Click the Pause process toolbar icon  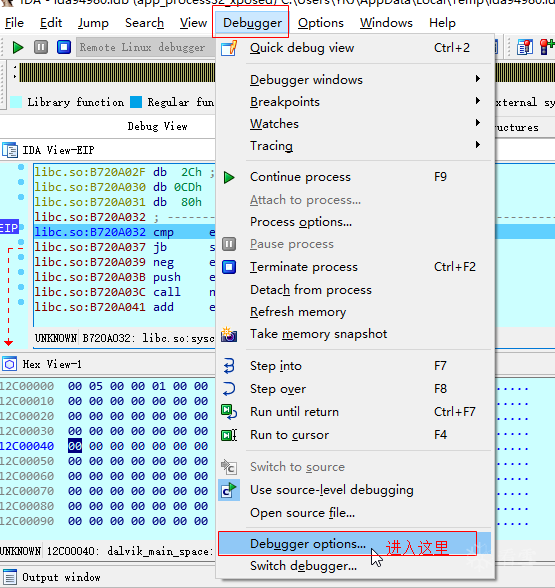(41, 48)
